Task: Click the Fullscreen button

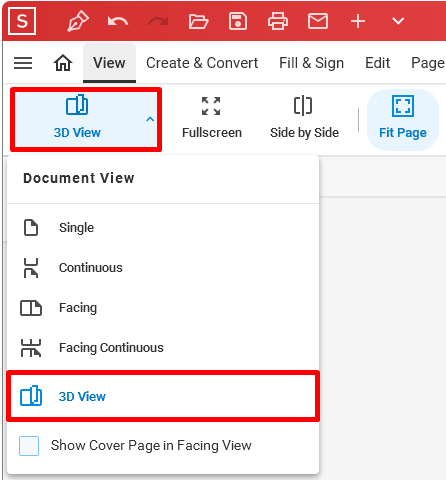Action: [212, 118]
